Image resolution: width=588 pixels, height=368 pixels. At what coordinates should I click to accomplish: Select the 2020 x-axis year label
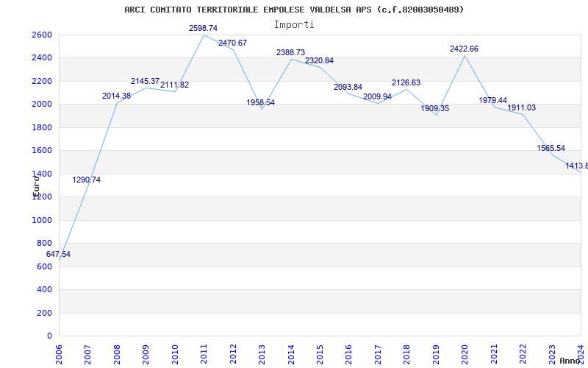click(465, 354)
